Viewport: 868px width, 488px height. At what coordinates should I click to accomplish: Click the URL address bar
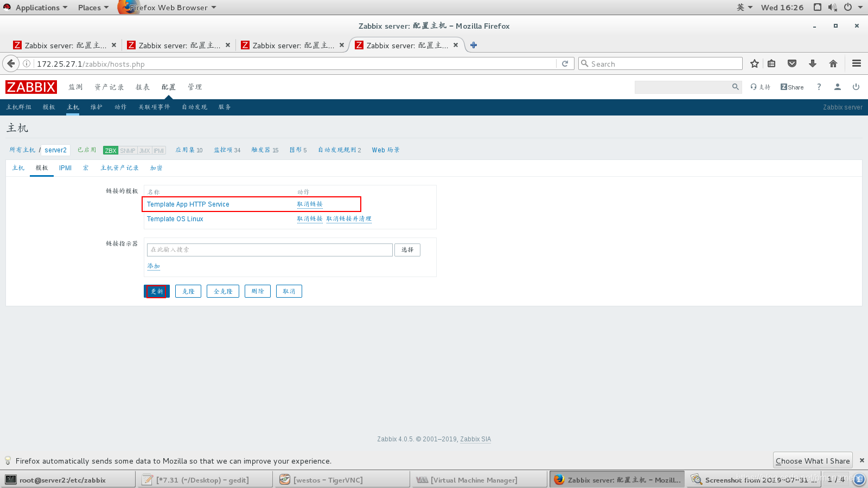(296, 63)
